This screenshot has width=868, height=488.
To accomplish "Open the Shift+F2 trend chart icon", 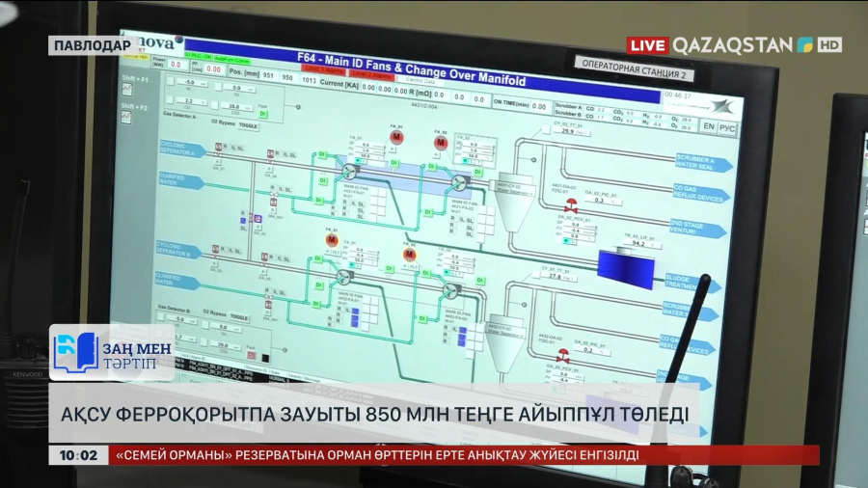I will pyautogui.click(x=126, y=118).
